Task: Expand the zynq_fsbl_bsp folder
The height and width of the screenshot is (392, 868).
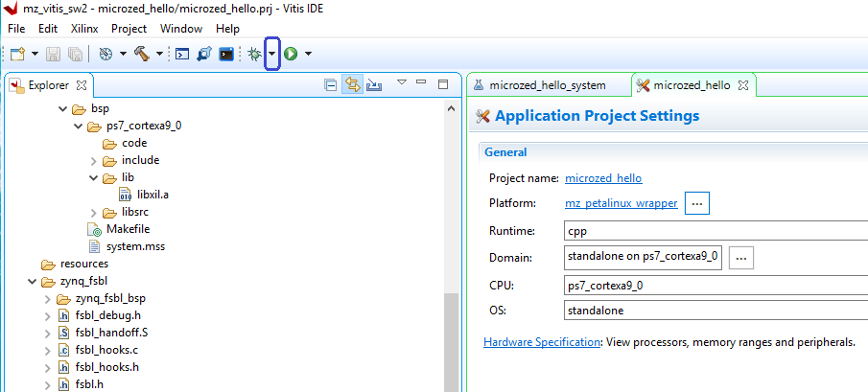Action: coord(48,299)
